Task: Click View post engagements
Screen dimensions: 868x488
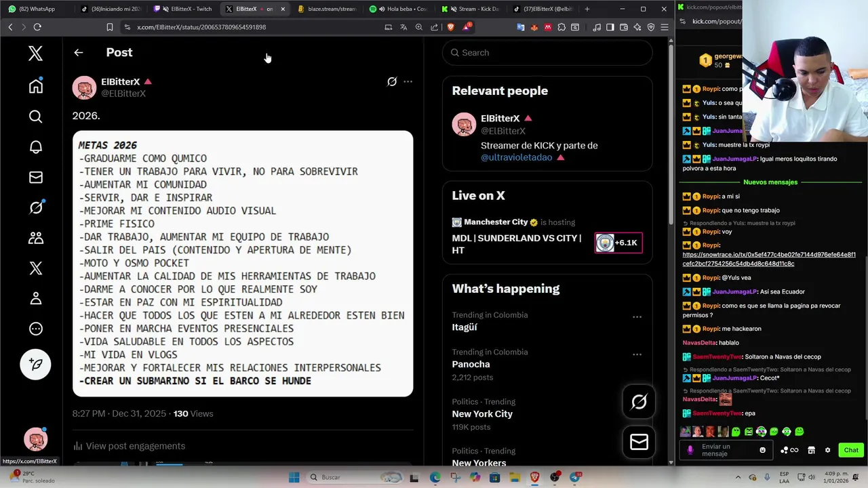Action: point(129,446)
